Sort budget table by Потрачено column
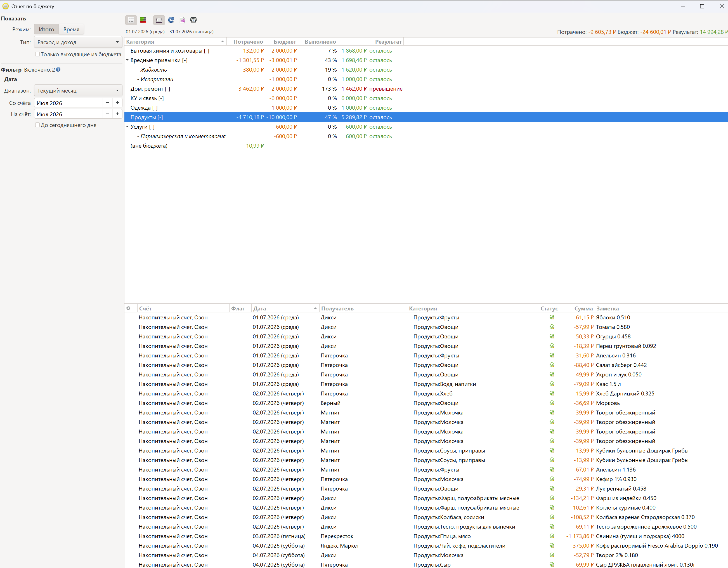Image resolution: width=728 pixels, height=568 pixels. pyautogui.click(x=246, y=42)
